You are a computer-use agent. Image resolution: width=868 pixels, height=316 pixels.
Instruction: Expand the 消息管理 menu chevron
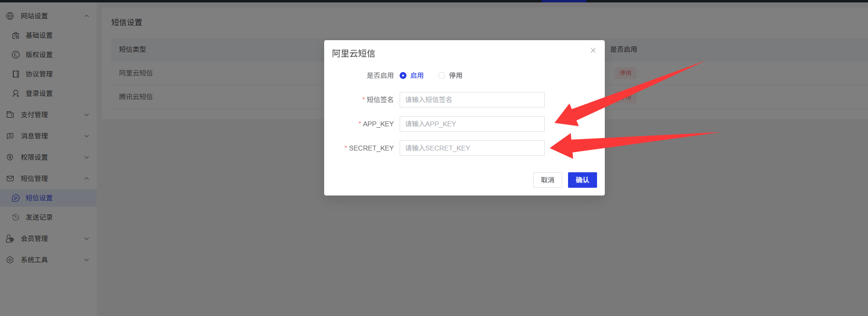pos(87,136)
